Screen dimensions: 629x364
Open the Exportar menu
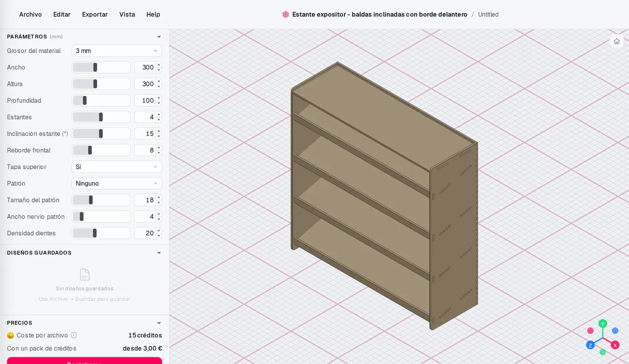pos(95,14)
